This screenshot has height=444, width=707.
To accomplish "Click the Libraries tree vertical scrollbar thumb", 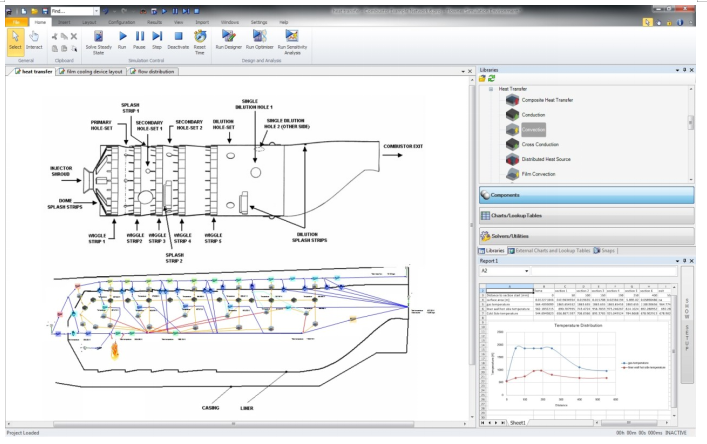I will pos(690,122).
